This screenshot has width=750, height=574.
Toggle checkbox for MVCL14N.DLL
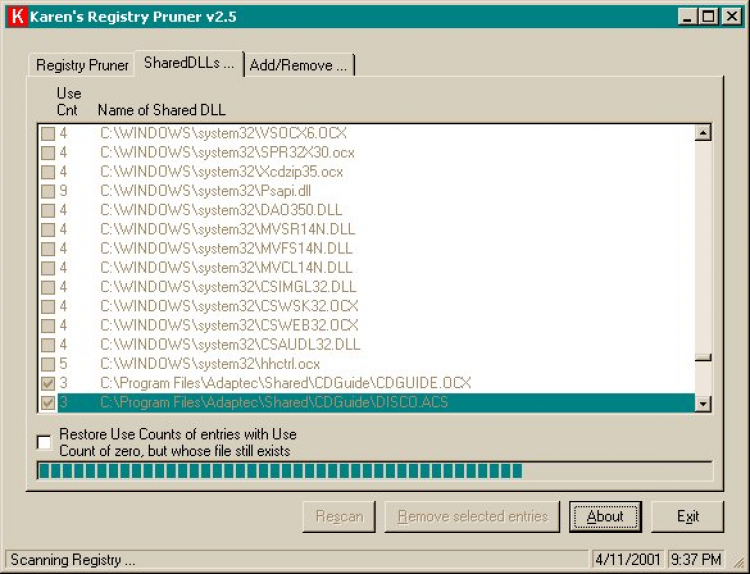click(x=48, y=268)
